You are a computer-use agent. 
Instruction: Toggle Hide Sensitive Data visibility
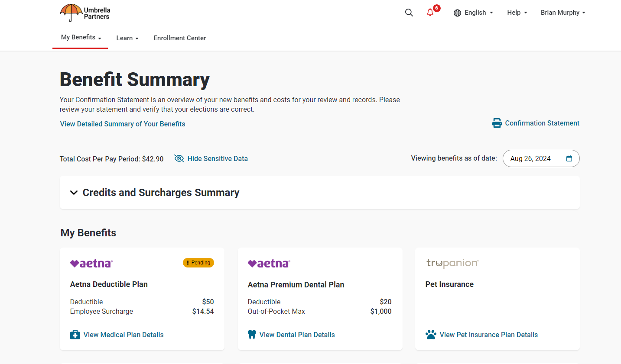click(x=217, y=158)
